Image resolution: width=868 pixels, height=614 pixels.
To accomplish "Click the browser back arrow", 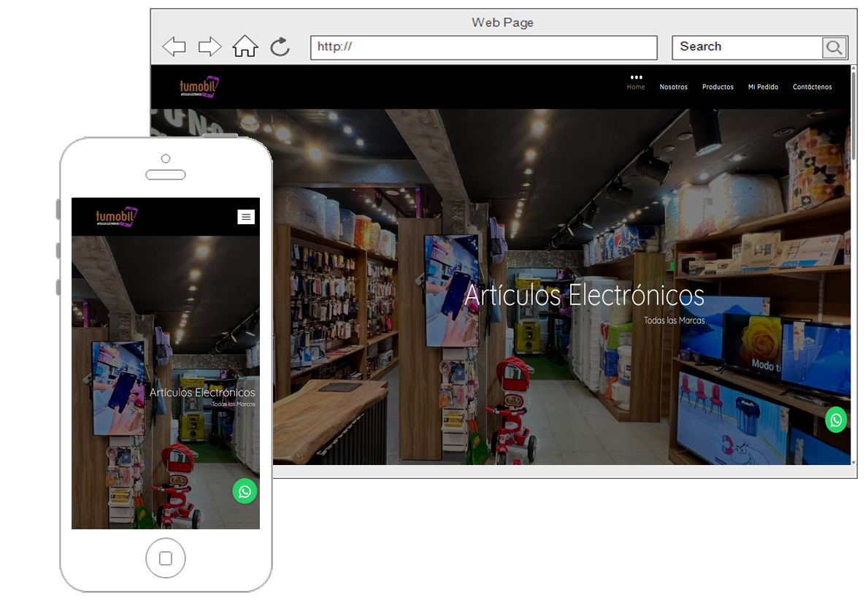I will pyautogui.click(x=174, y=47).
